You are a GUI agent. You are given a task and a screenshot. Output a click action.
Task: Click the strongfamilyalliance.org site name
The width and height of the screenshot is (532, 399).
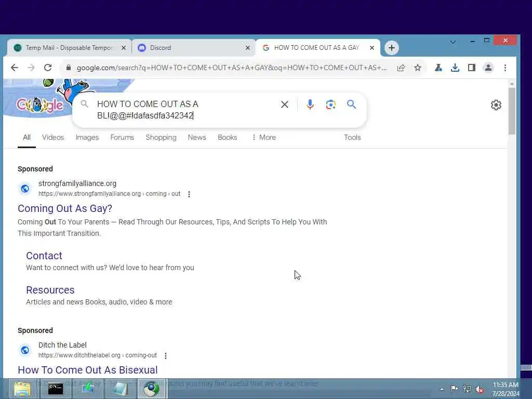pyautogui.click(x=77, y=183)
